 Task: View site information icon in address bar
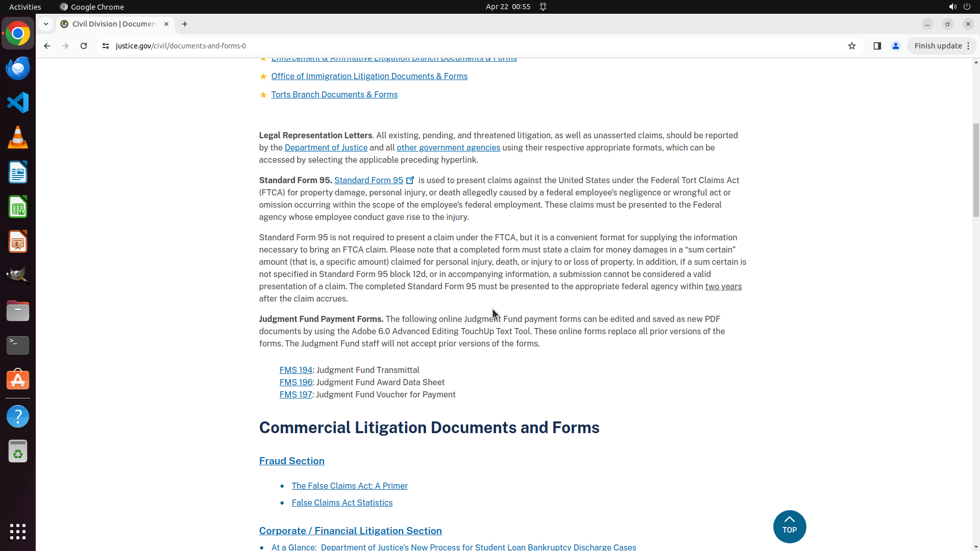[x=106, y=46]
